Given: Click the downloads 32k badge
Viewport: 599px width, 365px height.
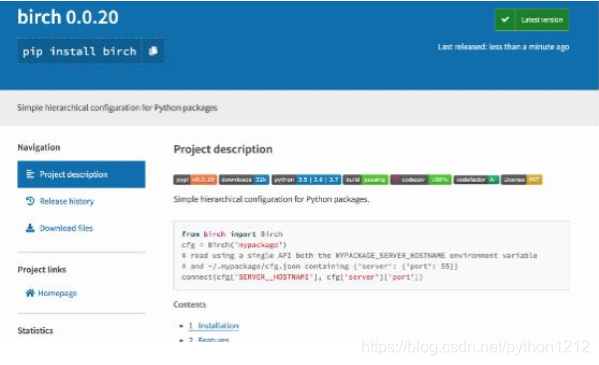Looking at the screenshot, I should point(244,180).
